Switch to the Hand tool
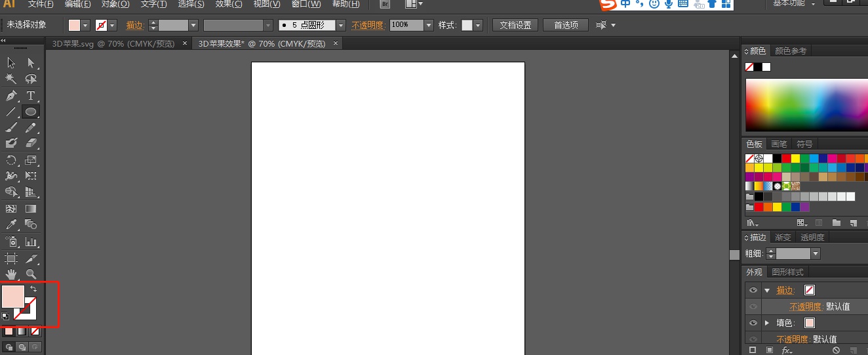The image size is (868, 355). pos(11,274)
